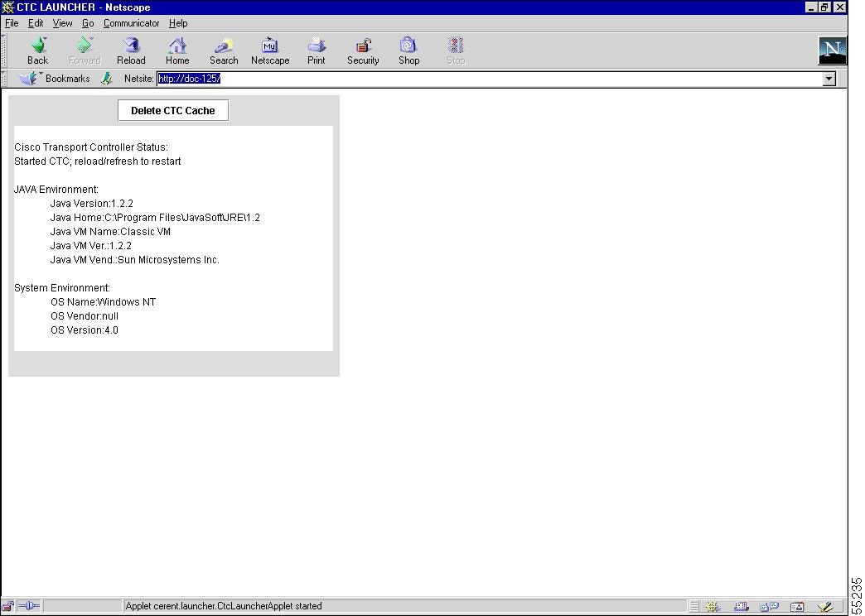865x616 pixels.
Task: Open the File menu
Action: 12,23
